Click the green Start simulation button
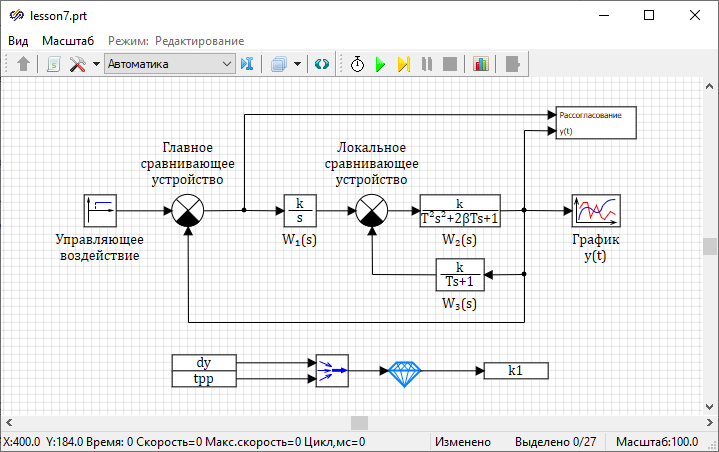719x452 pixels. point(380,64)
